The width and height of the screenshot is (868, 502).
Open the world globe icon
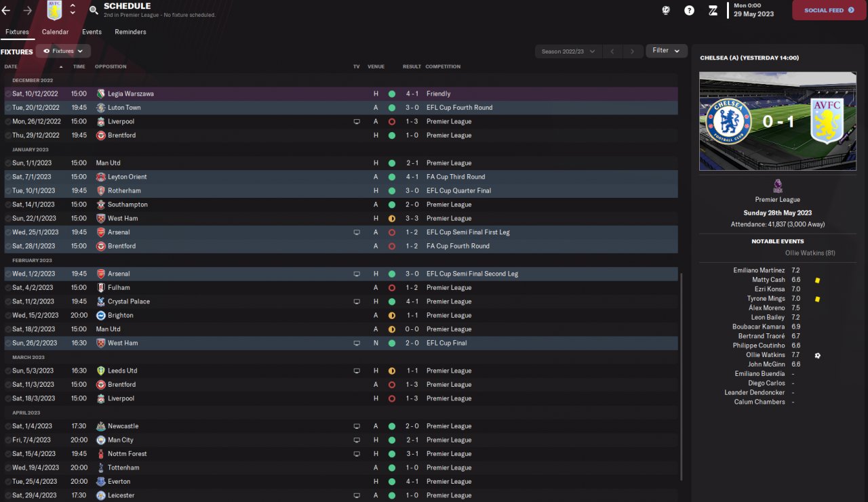coord(667,10)
